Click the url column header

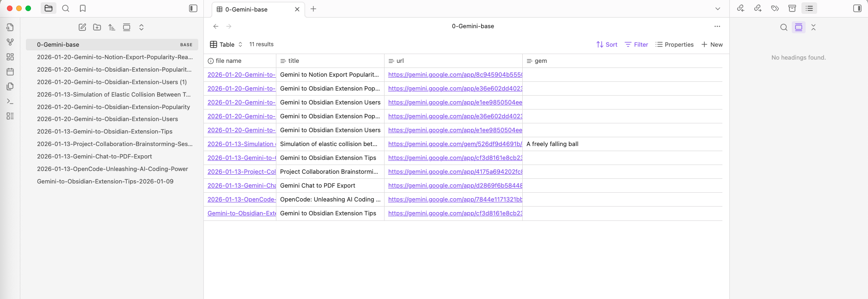click(453, 61)
